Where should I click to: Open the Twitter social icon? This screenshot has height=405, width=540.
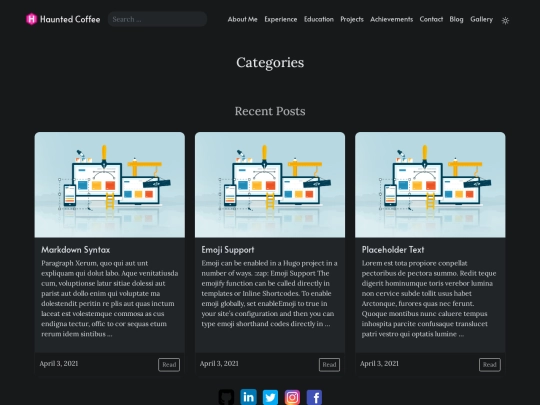click(x=270, y=397)
